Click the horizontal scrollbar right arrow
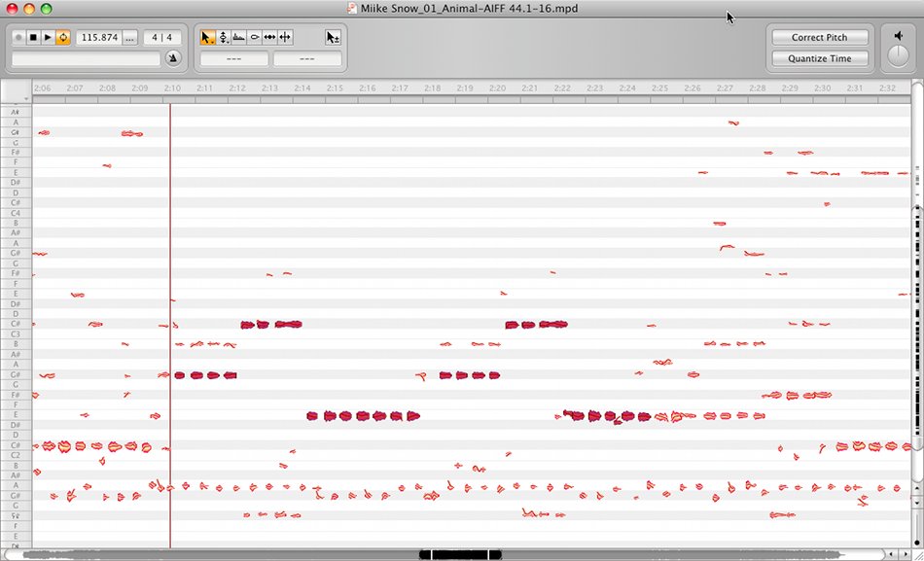The width and height of the screenshot is (924, 561). [x=907, y=554]
